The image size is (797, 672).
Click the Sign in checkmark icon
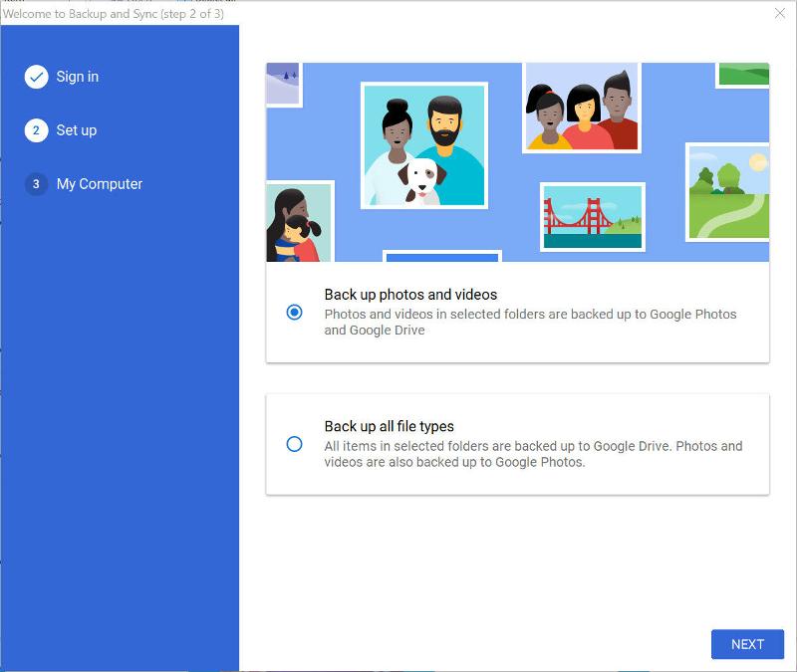point(37,77)
